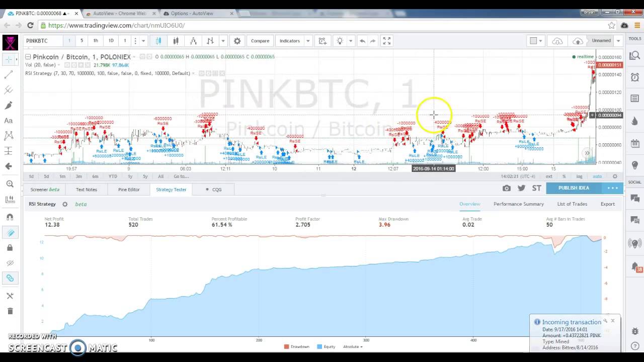Click the Compare button
Screen dimensions: 644x362
(x=260, y=41)
